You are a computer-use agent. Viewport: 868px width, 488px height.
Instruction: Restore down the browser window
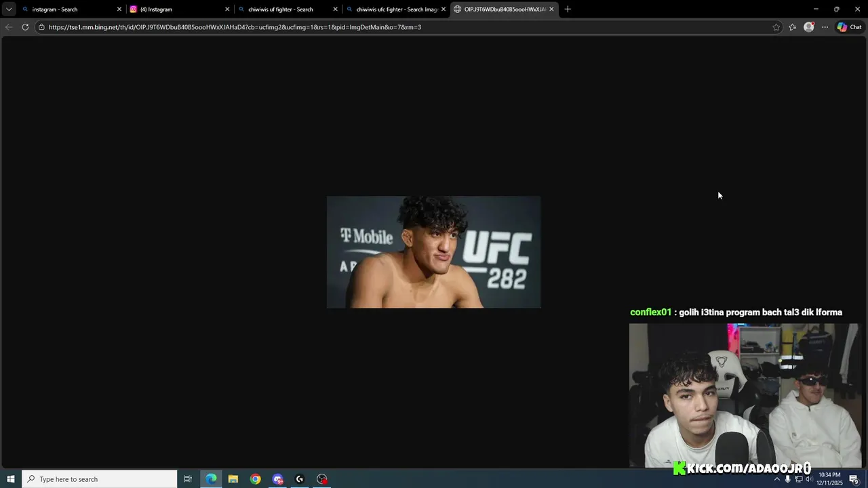pyautogui.click(x=836, y=9)
